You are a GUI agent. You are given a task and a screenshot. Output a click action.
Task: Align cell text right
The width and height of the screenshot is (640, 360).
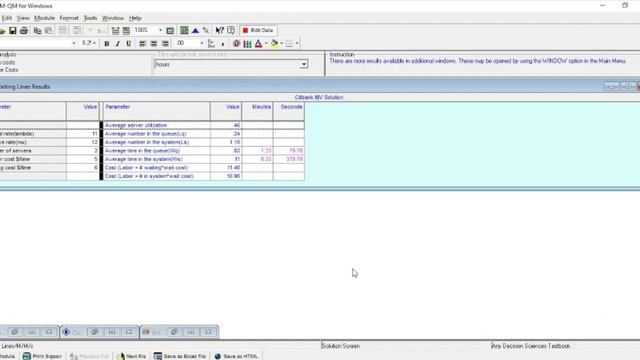[165, 44]
